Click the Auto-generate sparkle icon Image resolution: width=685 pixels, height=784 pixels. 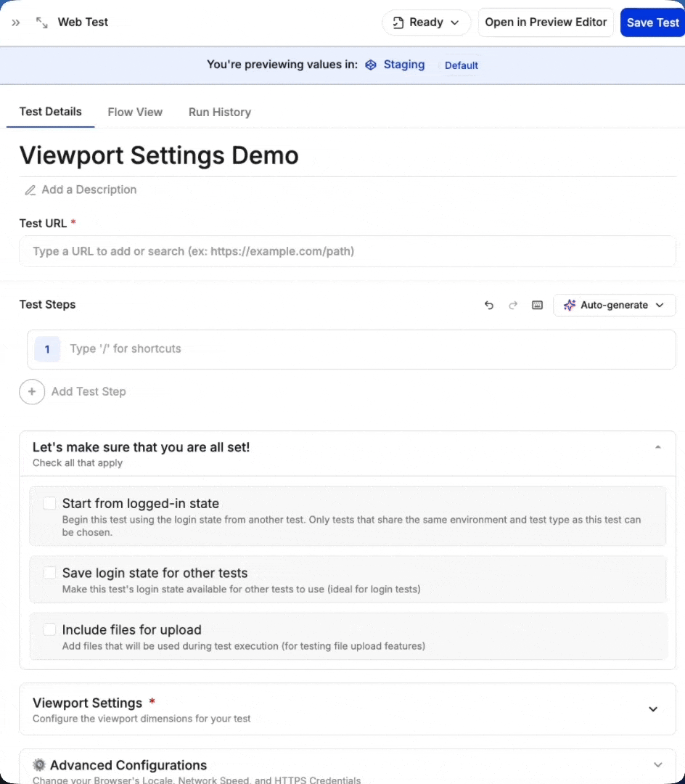point(570,305)
